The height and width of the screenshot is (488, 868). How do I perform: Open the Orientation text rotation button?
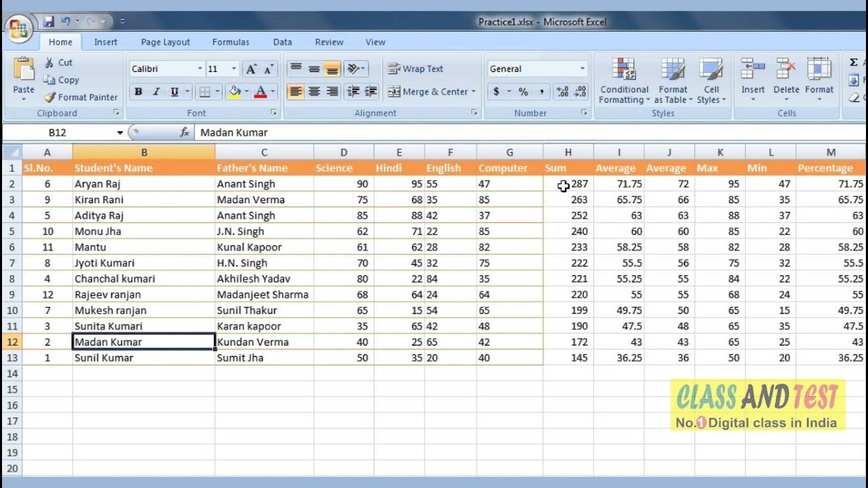coord(355,68)
